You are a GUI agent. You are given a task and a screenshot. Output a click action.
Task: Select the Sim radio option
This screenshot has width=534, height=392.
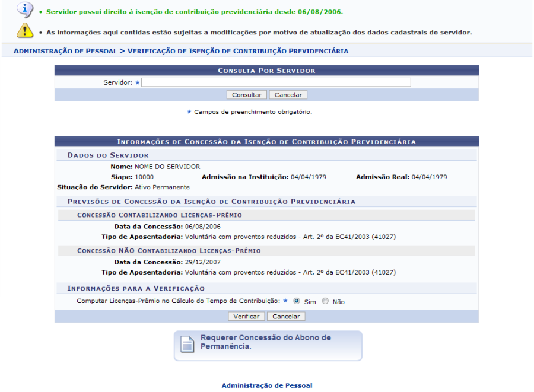click(297, 301)
